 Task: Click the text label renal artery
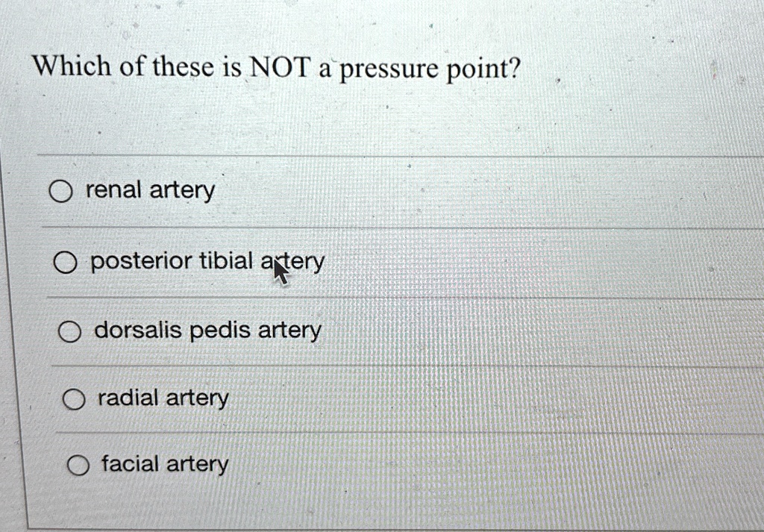[149, 190]
